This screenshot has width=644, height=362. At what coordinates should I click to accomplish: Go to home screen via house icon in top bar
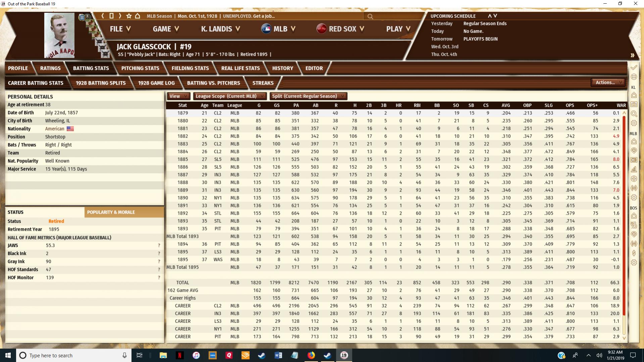[x=138, y=16]
